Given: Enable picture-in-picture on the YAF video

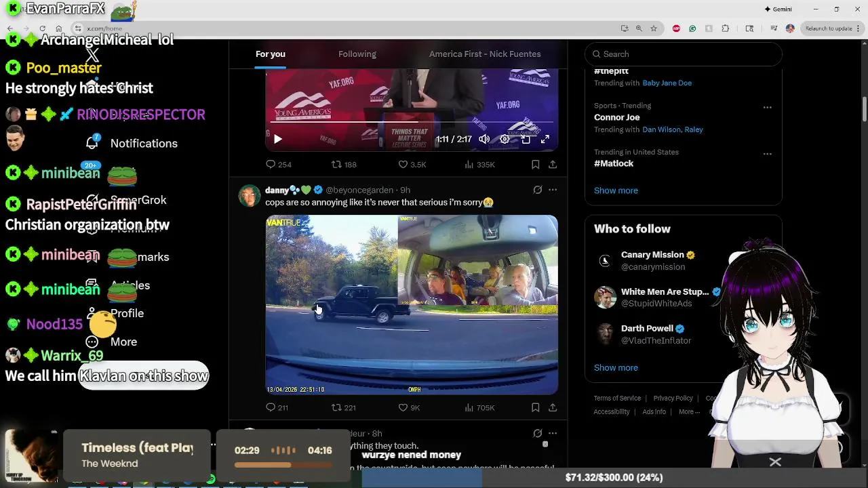Looking at the screenshot, I should point(525,139).
